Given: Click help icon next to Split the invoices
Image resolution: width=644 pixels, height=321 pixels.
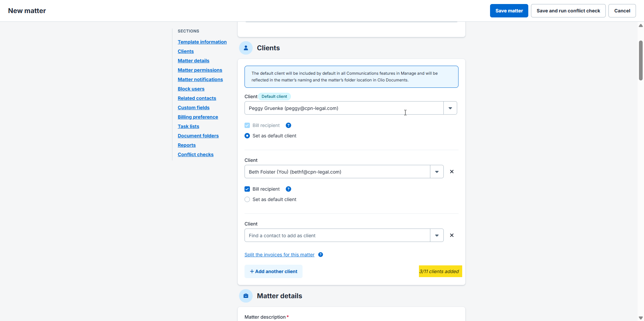Looking at the screenshot, I should point(321,255).
